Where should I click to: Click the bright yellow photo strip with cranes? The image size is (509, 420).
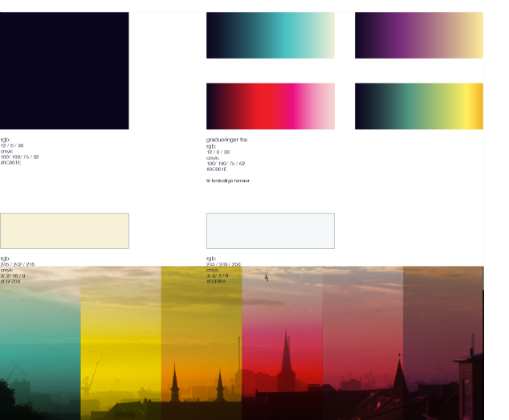(120, 343)
